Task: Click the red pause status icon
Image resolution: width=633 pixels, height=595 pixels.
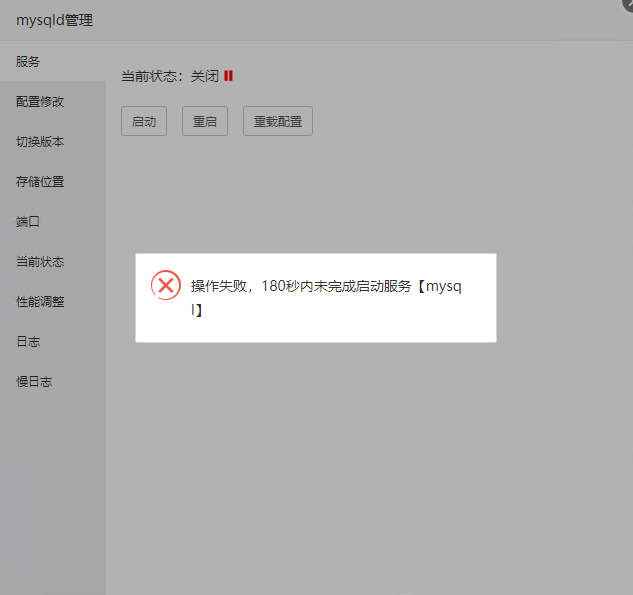Action: (228, 76)
